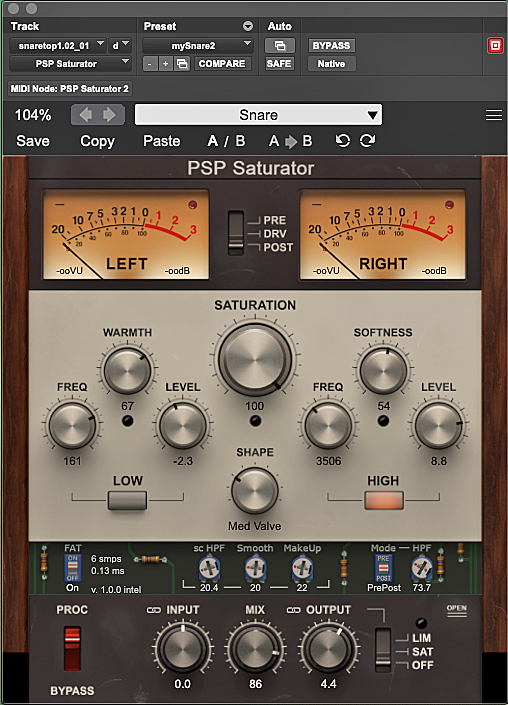Open the PSP Saturator plugin selector dropdown

click(x=70, y=64)
